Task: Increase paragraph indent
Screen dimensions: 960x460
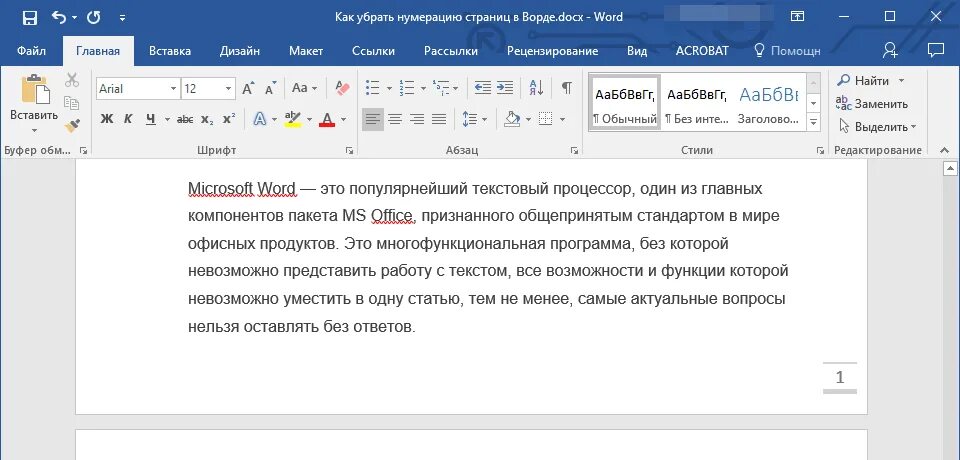Action: [505, 88]
